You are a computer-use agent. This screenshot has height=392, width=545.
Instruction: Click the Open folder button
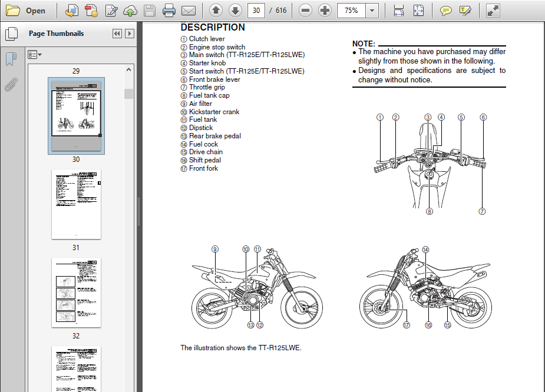(26, 11)
